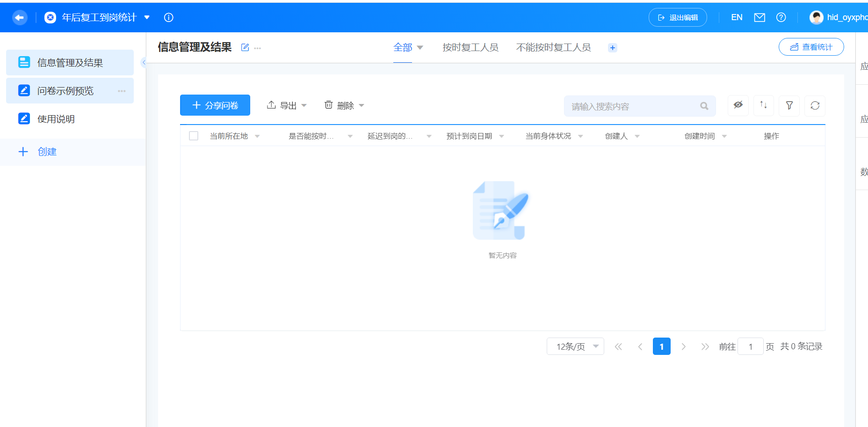The width and height of the screenshot is (868, 427).
Task: Click the go-to page number input
Action: click(750, 346)
